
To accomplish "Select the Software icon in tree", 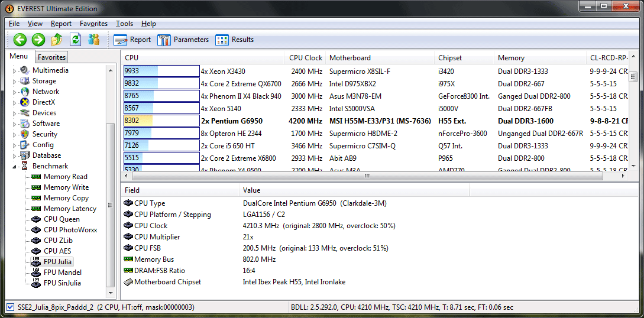I will [x=25, y=124].
